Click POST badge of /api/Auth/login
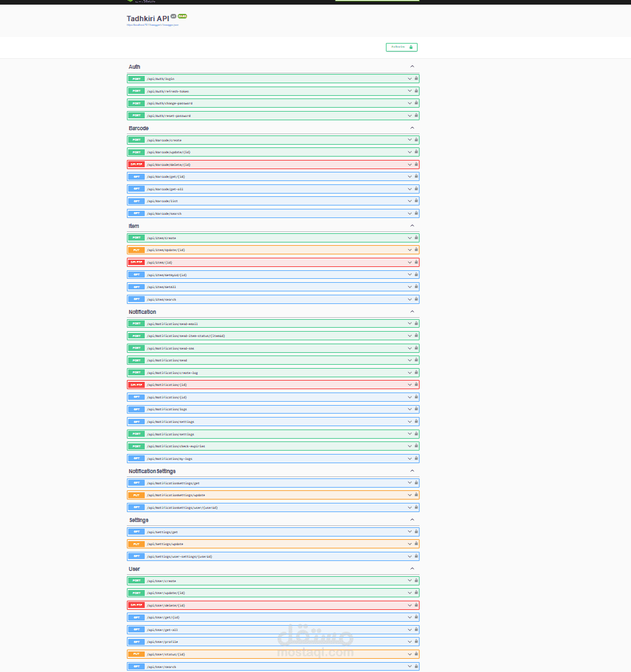This screenshot has width=631, height=672. (x=136, y=79)
